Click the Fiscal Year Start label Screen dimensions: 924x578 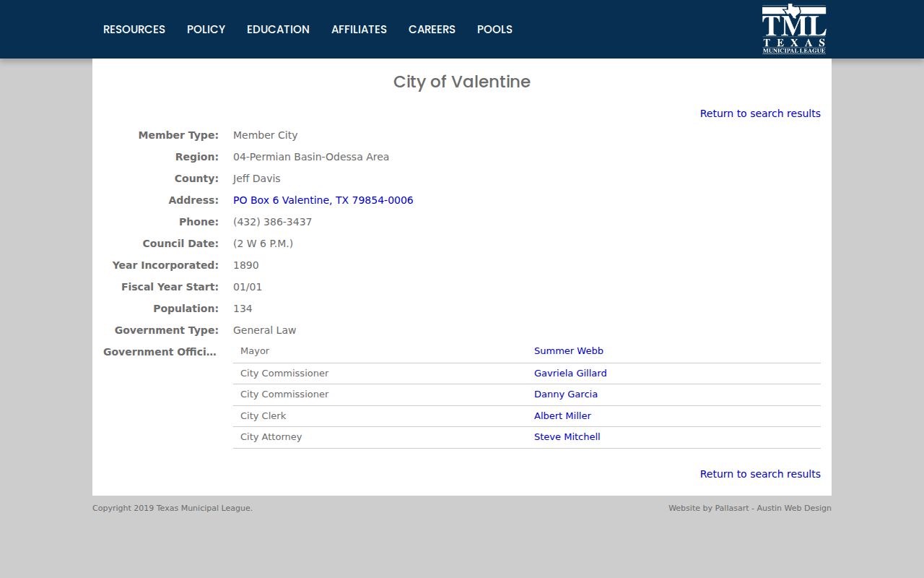coord(170,287)
